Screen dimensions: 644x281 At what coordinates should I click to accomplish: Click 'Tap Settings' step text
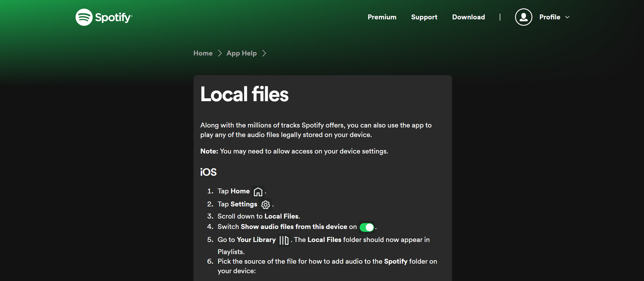tap(237, 204)
